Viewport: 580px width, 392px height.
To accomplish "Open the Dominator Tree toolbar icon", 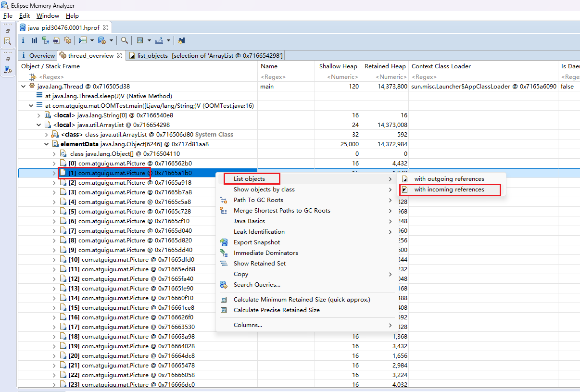I will coord(45,40).
